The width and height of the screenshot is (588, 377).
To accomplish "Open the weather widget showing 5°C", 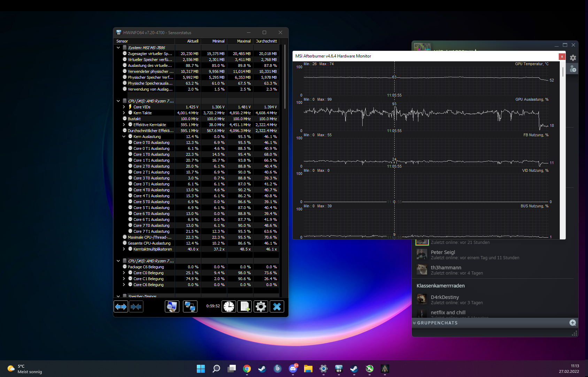I will click(25, 369).
